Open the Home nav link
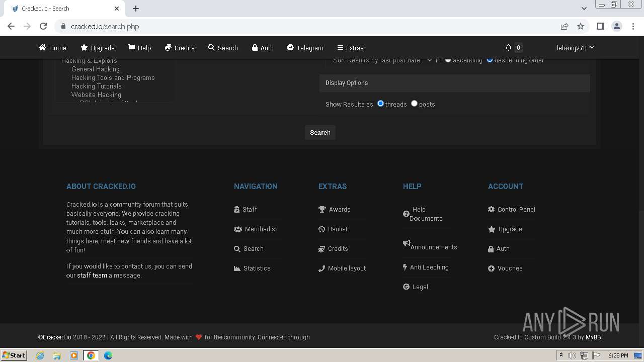This screenshot has height=362, width=644. coord(52,48)
